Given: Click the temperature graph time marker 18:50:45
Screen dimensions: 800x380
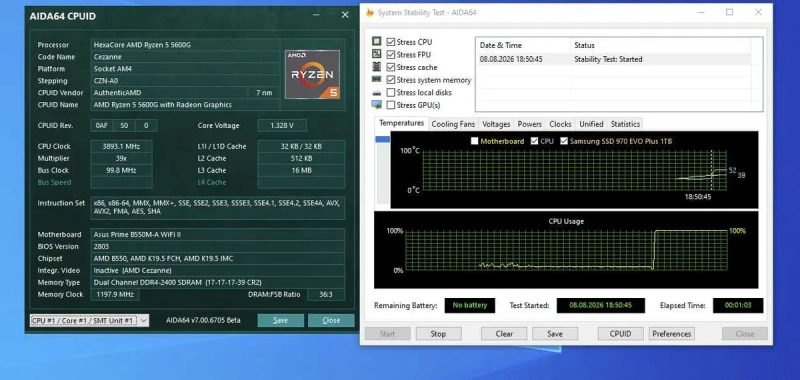Looking at the screenshot, I should click(x=697, y=196).
